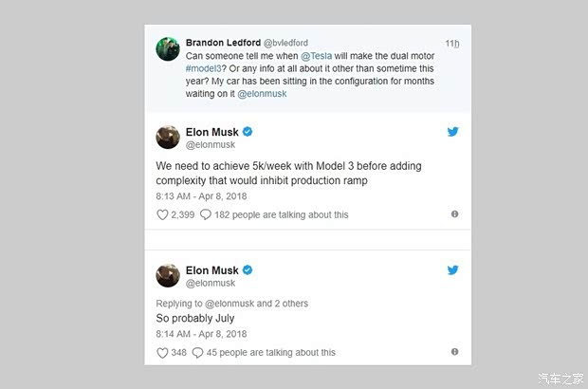Click the Twitter bird icon on the July tweet
This screenshot has height=389, width=588.
coord(452,270)
